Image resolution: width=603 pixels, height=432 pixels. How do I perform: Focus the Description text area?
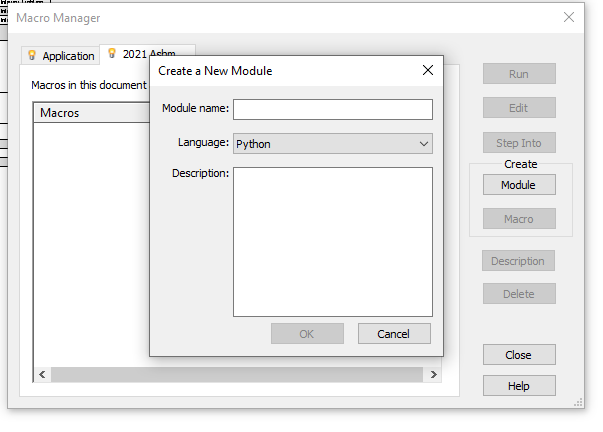pyautogui.click(x=332, y=241)
